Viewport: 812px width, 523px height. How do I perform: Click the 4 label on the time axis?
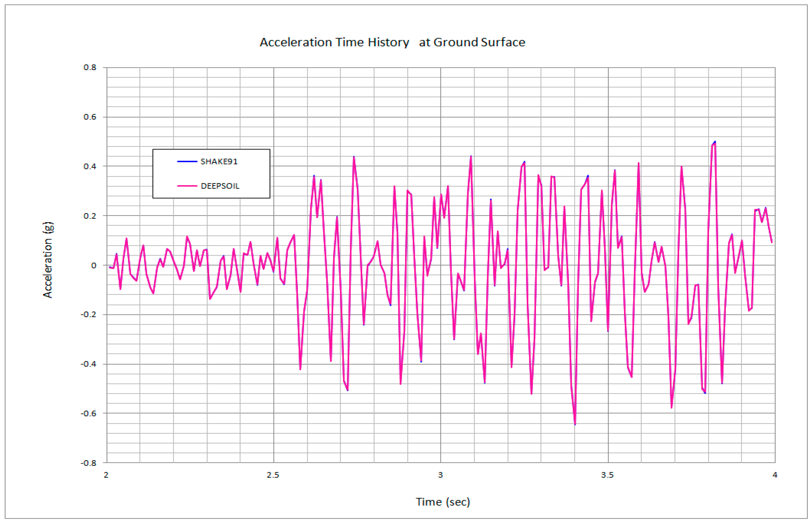[775, 475]
